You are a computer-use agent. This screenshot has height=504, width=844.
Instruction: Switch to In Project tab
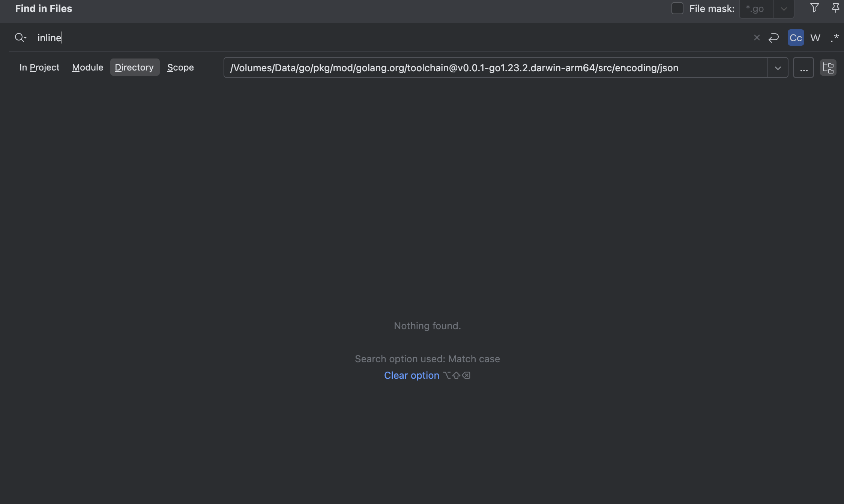click(x=39, y=67)
